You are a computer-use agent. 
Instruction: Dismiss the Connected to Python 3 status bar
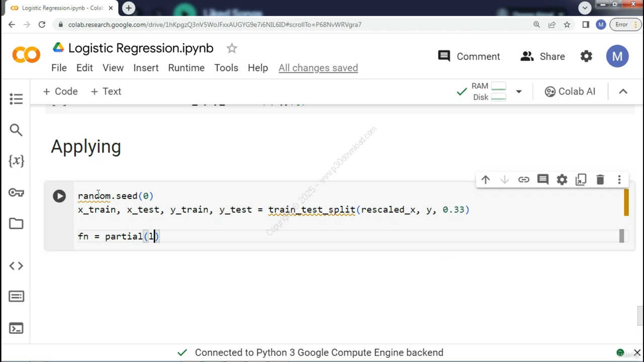coord(637,352)
